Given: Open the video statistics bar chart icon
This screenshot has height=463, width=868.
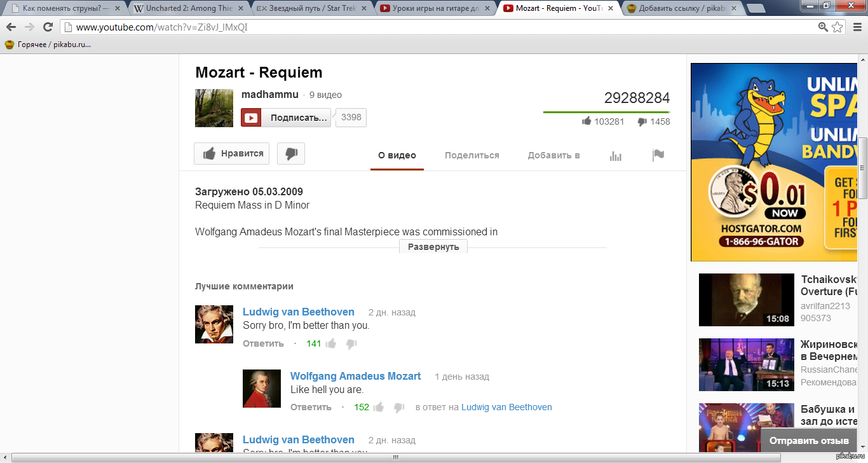Looking at the screenshot, I should pyautogui.click(x=615, y=155).
